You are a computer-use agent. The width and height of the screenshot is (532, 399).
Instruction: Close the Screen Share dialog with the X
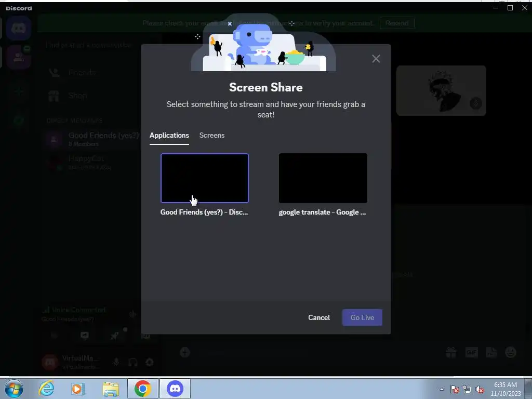point(376,59)
